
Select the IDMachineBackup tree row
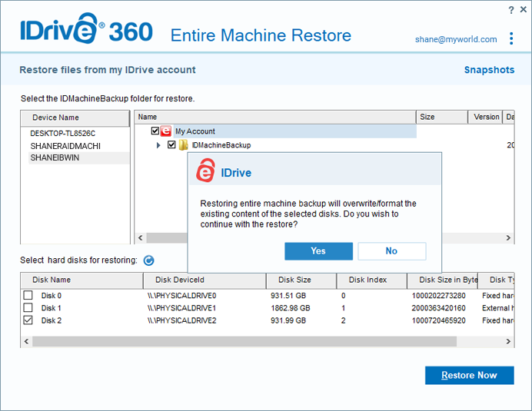[x=221, y=145]
